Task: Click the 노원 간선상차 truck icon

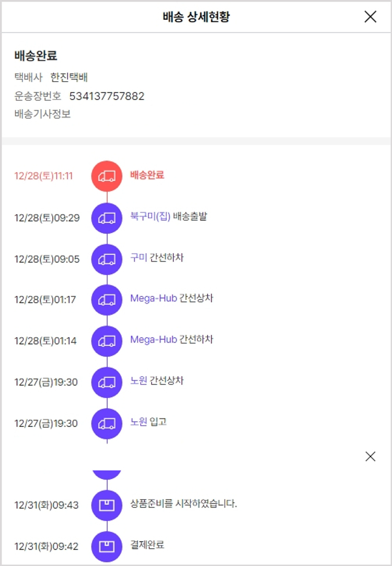Action: point(107,382)
